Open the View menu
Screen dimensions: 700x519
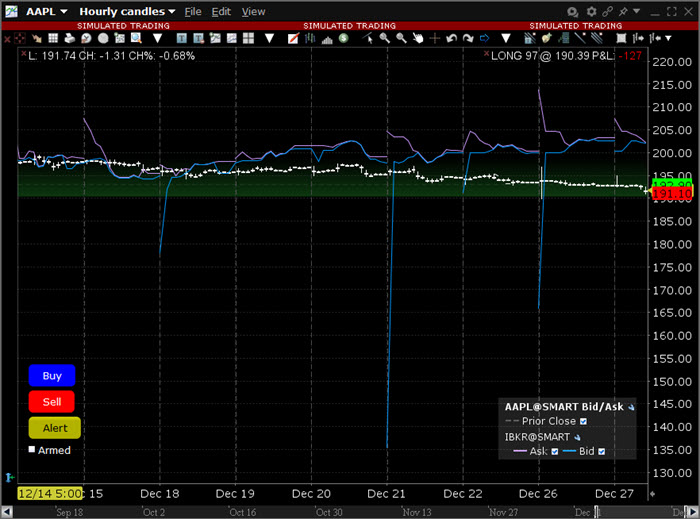tap(253, 12)
